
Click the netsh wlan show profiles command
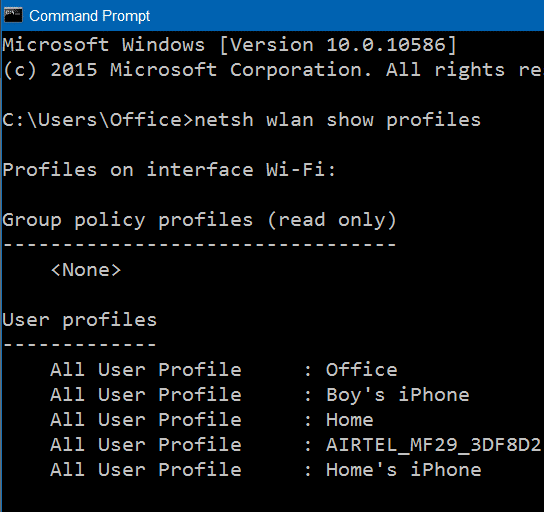337,120
